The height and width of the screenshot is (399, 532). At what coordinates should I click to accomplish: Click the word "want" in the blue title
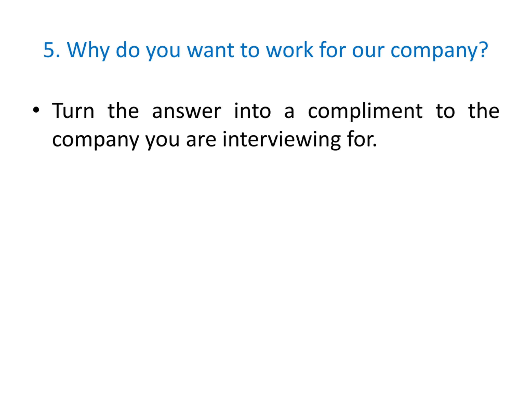(x=211, y=50)
